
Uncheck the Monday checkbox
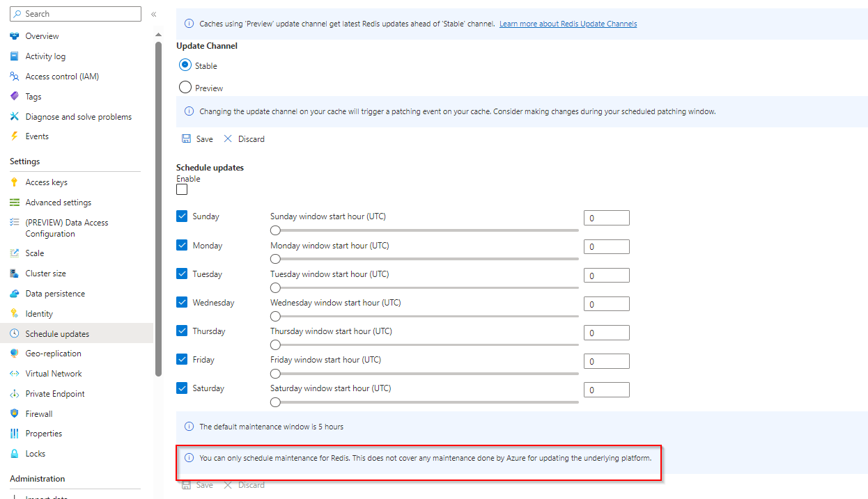point(182,245)
